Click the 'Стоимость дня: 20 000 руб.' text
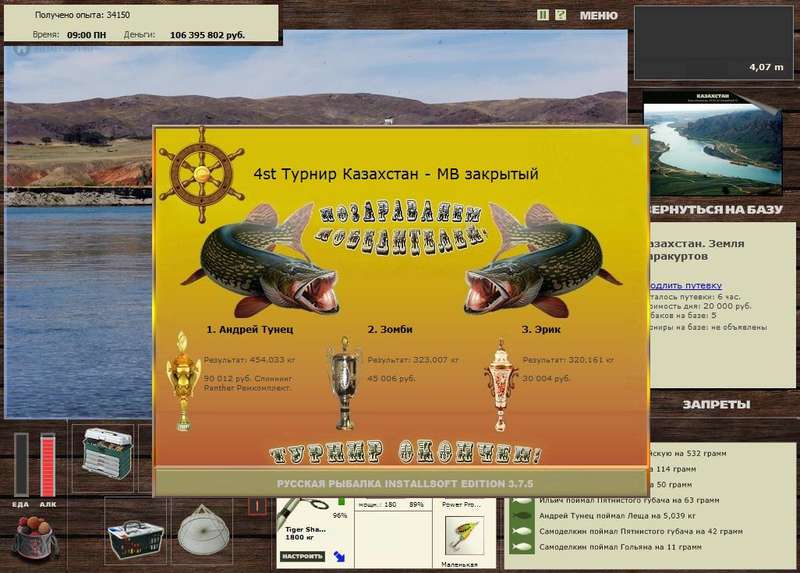 (700, 306)
